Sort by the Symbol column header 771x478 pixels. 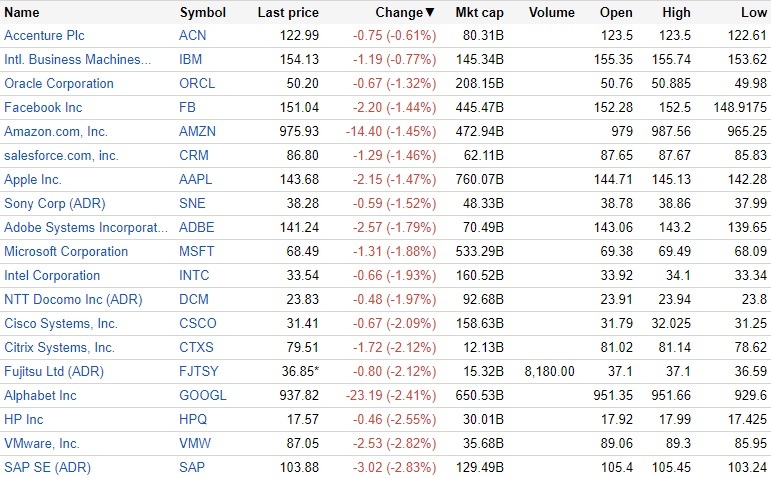[x=202, y=13]
